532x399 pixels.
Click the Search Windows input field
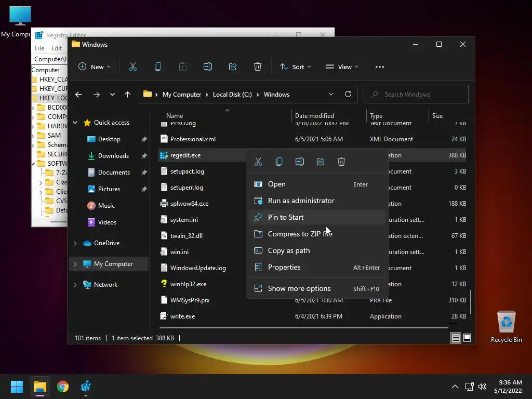[416, 95]
